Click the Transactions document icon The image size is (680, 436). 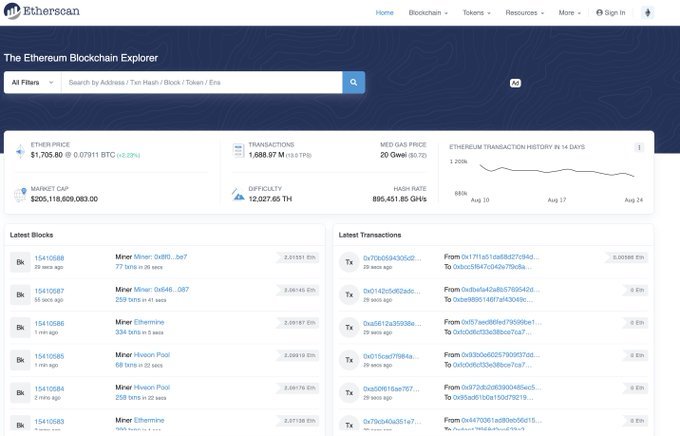pyautogui.click(x=238, y=151)
